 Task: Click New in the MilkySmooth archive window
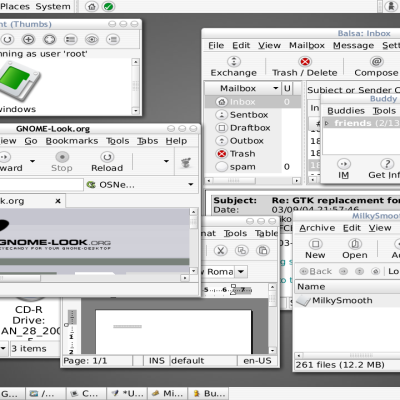[x=315, y=249]
